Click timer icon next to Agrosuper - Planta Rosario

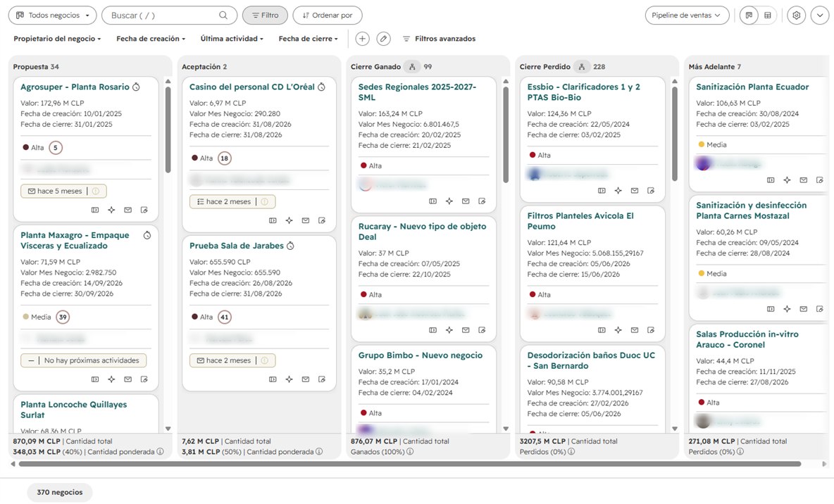click(136, 87)
